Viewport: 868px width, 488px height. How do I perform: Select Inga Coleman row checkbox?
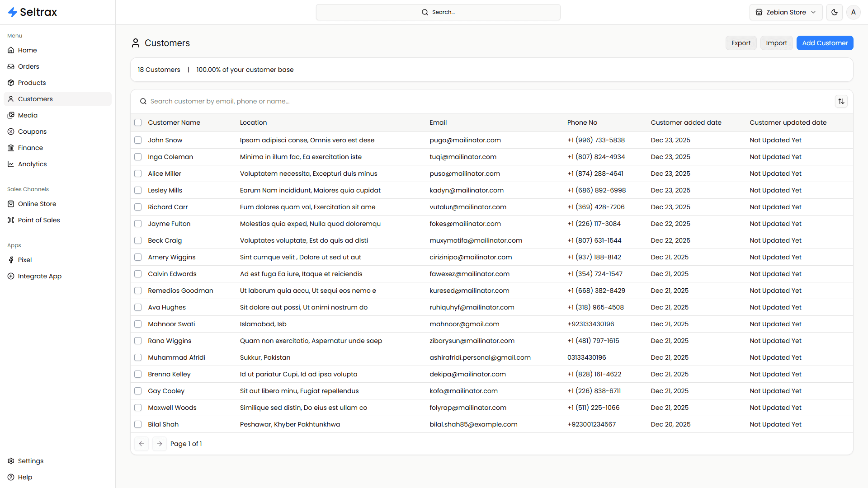(x=138, y=157)
